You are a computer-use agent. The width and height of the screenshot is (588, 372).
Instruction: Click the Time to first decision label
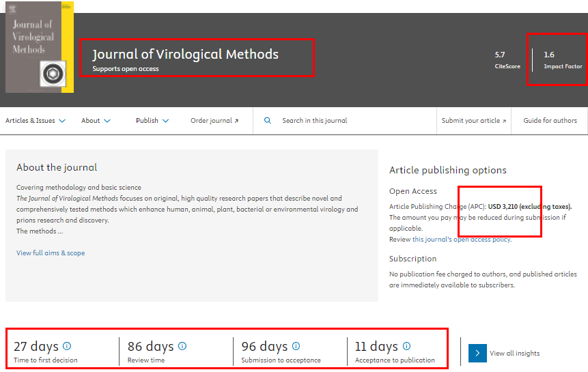pyautogui.click(x=46, y=360)
